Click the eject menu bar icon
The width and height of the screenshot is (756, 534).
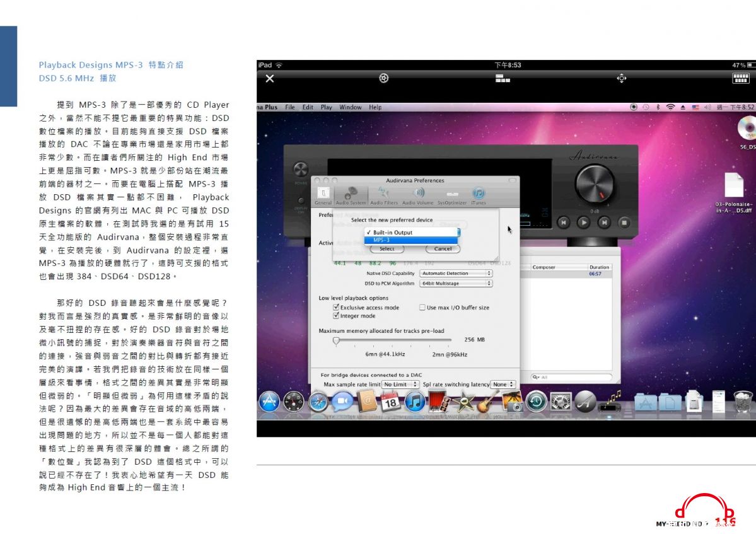[683, 107]
